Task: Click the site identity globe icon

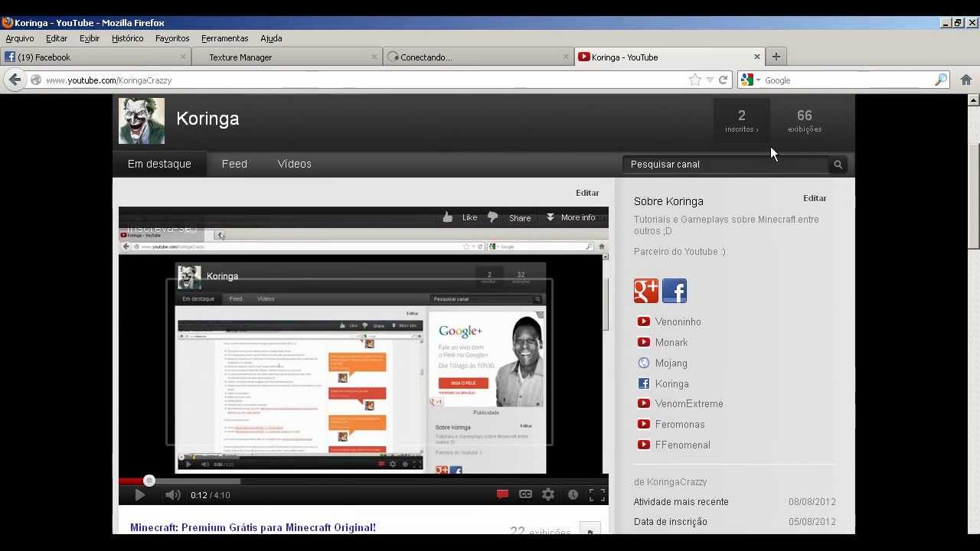Action: [x=35, y=80]
